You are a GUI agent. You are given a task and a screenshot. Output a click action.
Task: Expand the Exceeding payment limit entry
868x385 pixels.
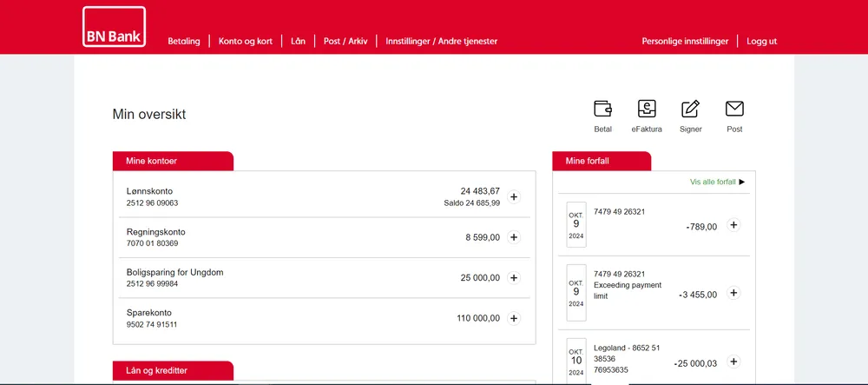[x=733, y=293]
